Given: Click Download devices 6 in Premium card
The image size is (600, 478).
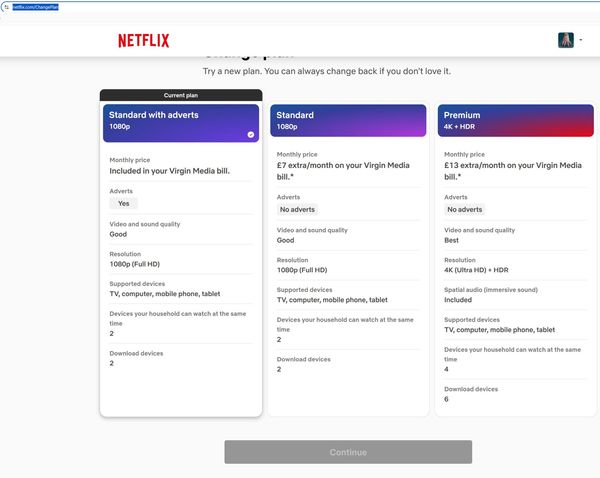Looking at the screenshot, I should coord(446,399).
